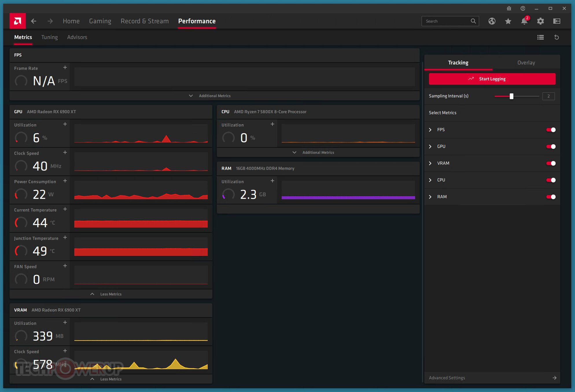Add FAN Speed with plus icon

(x=65, y=266)
